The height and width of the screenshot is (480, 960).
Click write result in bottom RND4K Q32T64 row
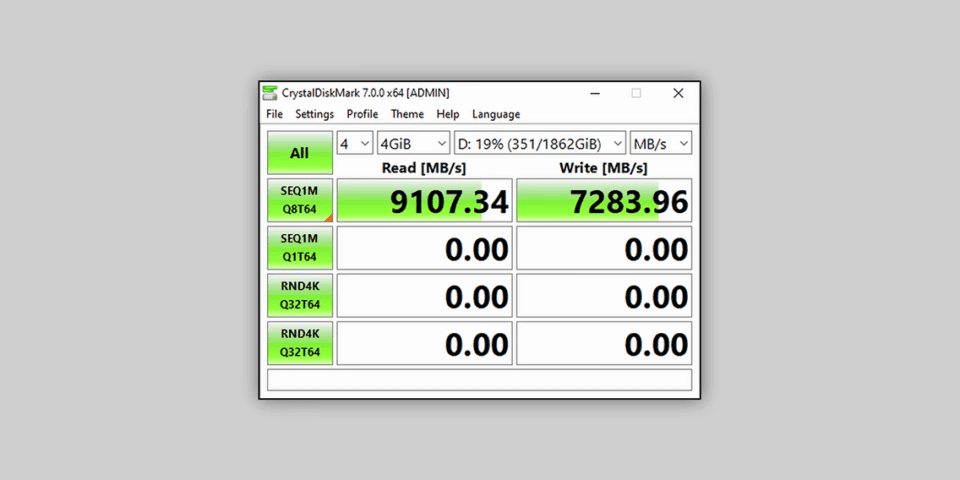604,343
